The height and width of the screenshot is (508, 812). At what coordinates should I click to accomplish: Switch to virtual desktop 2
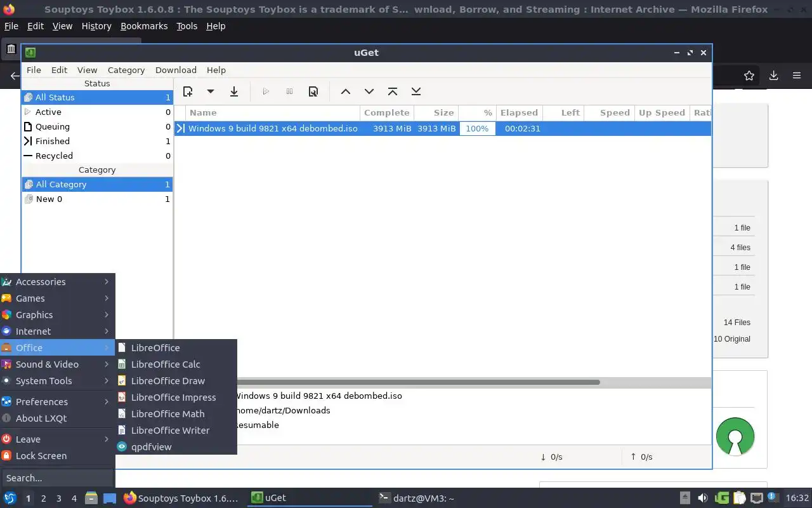coord(43,498)
